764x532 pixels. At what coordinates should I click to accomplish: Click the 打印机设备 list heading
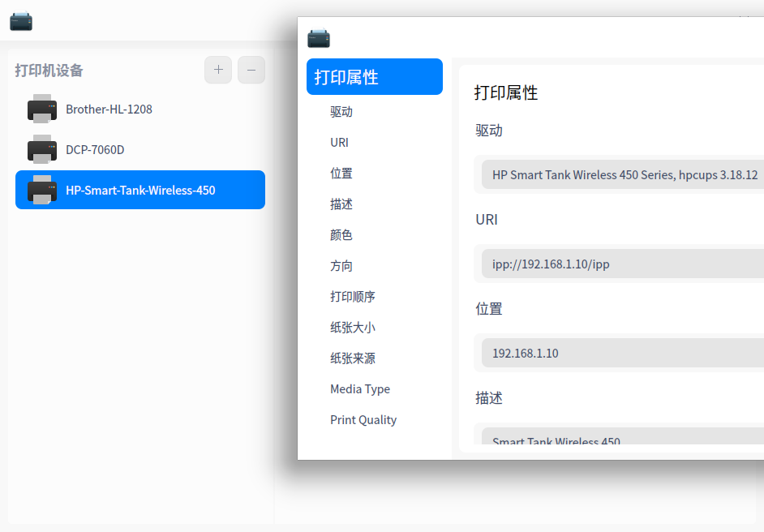coord(49,71)
